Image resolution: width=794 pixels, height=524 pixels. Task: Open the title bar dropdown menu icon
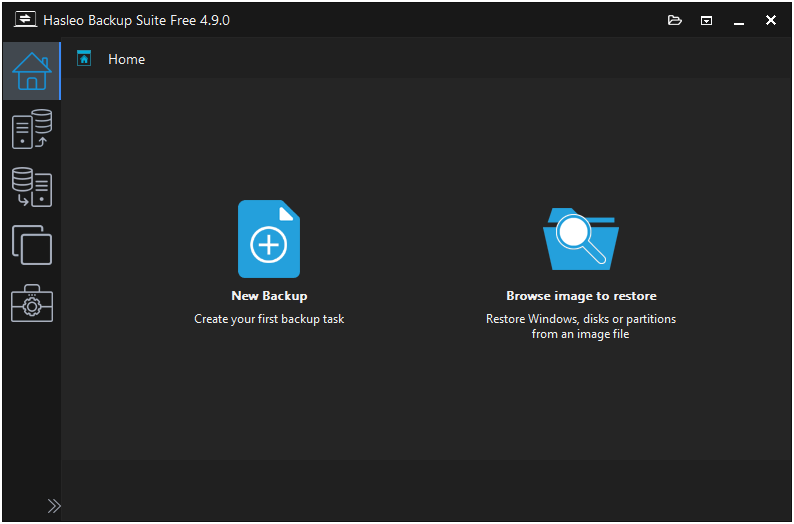(x=706, y=20)
